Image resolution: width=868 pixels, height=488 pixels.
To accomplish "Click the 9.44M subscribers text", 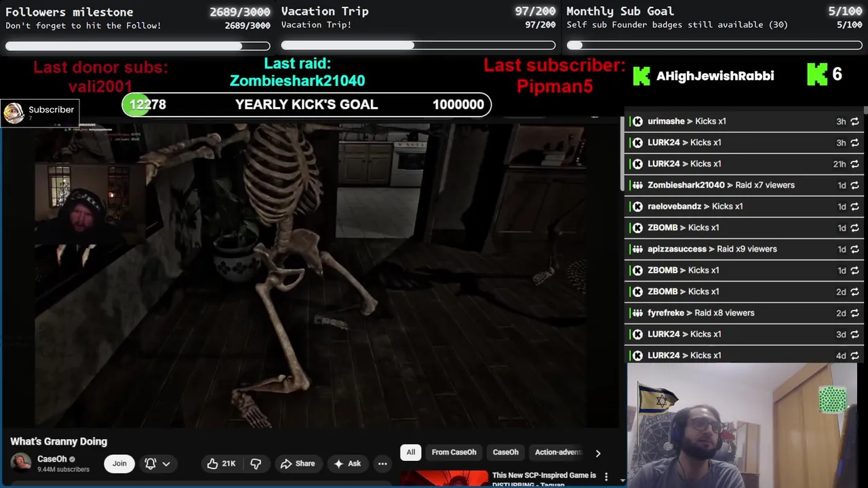I will (63, 469).
